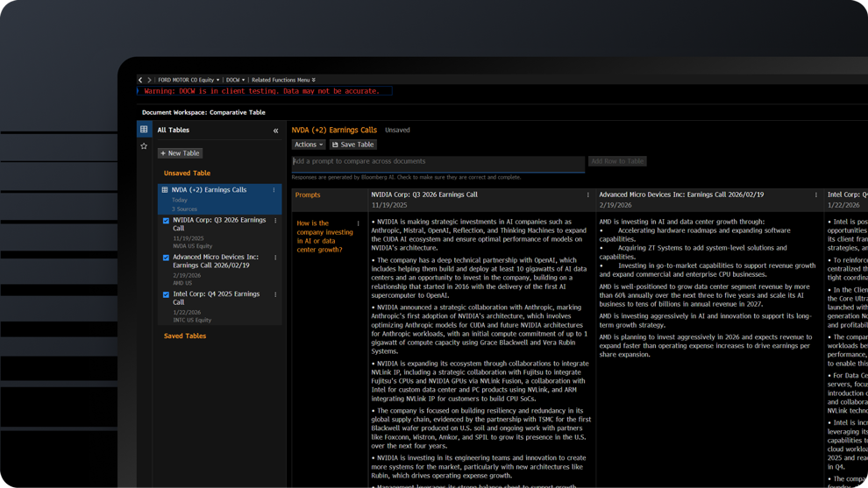Uncheck NVIDIA Corp: Q3 2026 Earnings Call source
The image size is (868, 488).
166,221
